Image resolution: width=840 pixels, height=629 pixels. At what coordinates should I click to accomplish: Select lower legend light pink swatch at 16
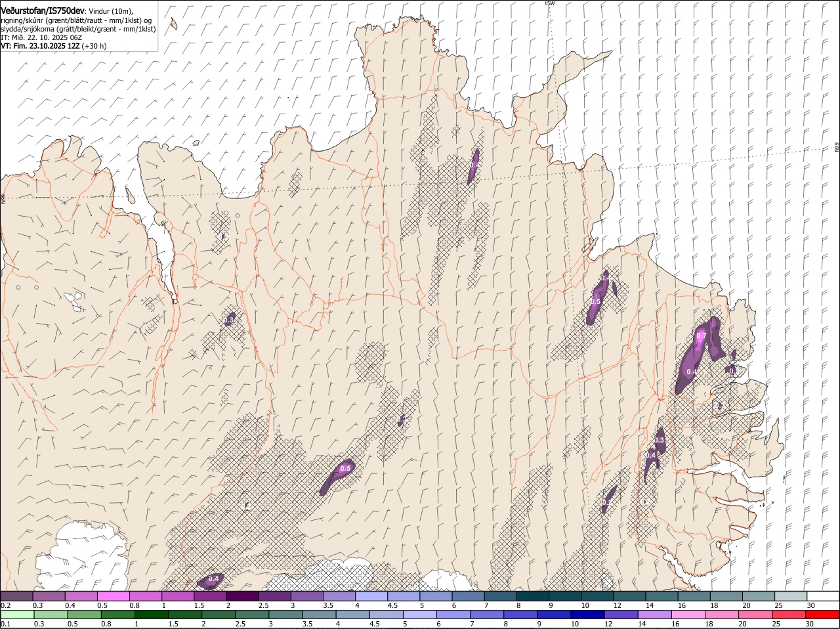[x=688, y=615]
